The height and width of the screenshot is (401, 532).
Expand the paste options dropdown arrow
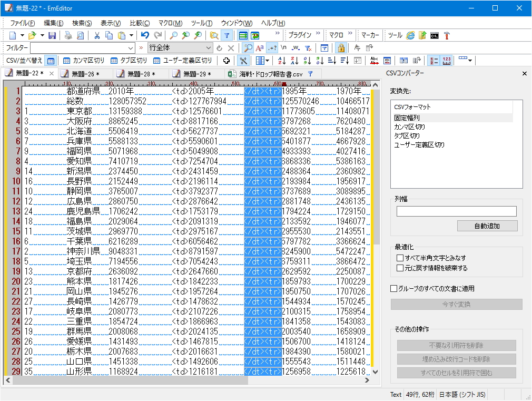click(131, 35)
